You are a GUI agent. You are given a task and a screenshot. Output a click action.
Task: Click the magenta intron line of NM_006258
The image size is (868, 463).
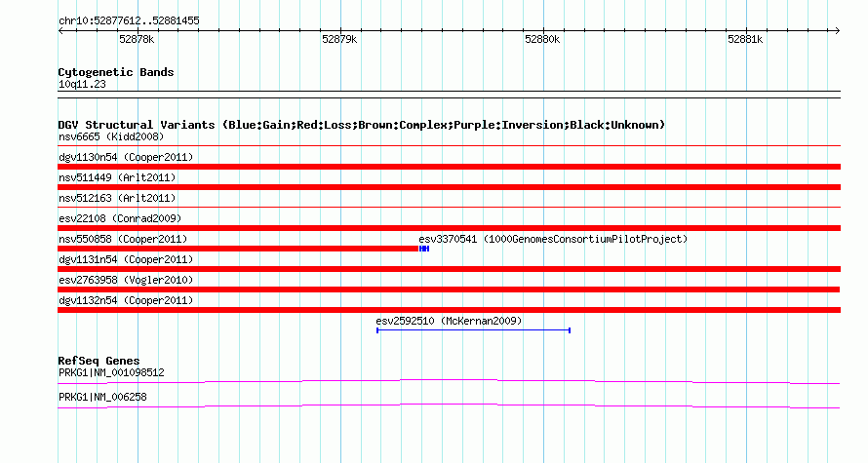point(449,406)
